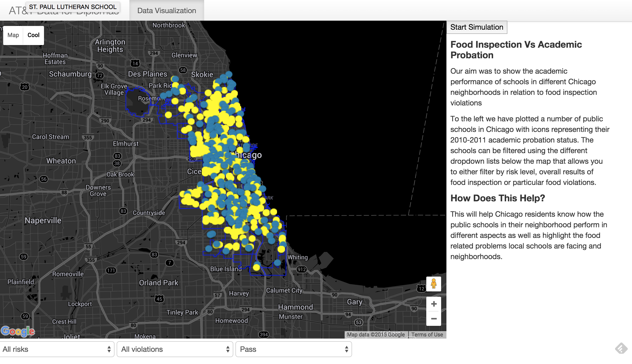Open the All risks dropdown
This screenshot has width=632, height=364.
point(57,349)
